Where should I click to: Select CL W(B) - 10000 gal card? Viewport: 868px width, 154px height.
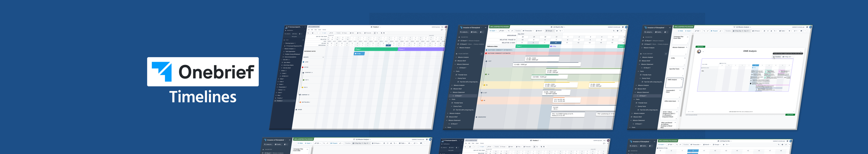[x=546, y=64]
